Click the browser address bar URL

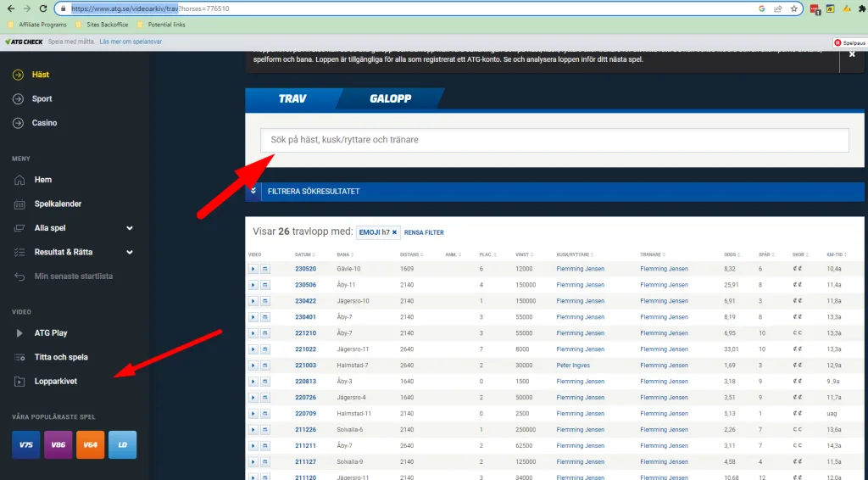point(150,8)
